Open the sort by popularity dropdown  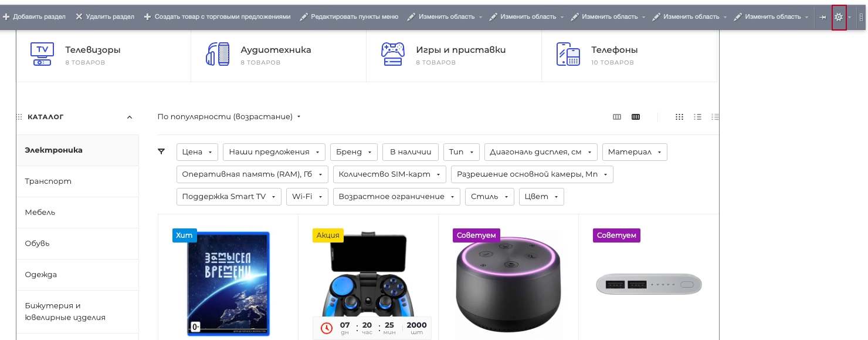click(229, 117)
